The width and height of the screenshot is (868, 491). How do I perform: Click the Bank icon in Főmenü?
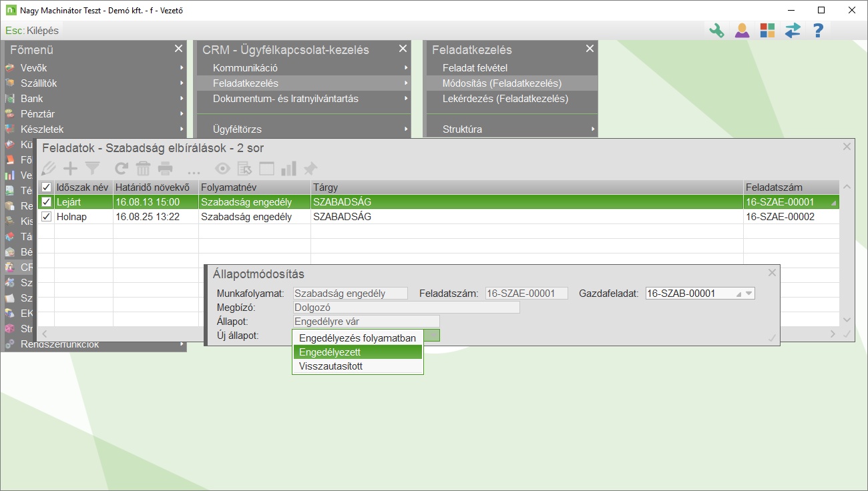coord(10,99)
